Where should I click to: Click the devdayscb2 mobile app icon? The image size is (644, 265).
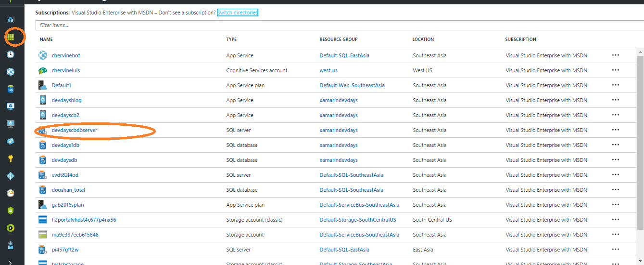coord(43,115)
